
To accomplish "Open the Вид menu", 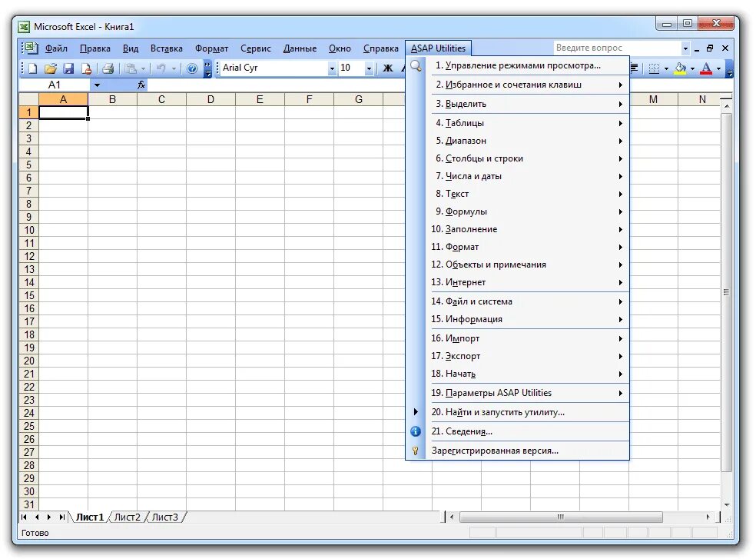I will coord(130,48).
